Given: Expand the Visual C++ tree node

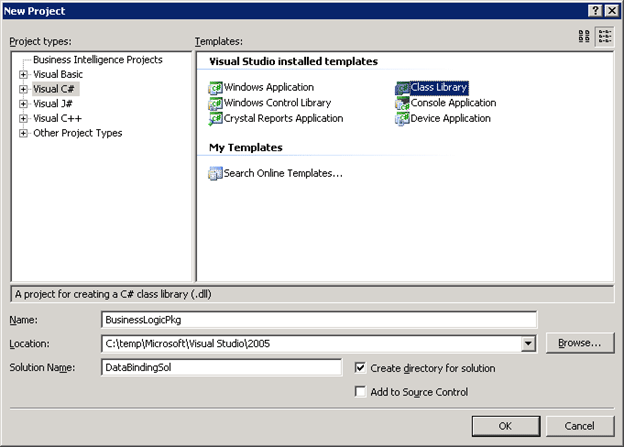Looking at the screenshot, I should click(23, 119).
